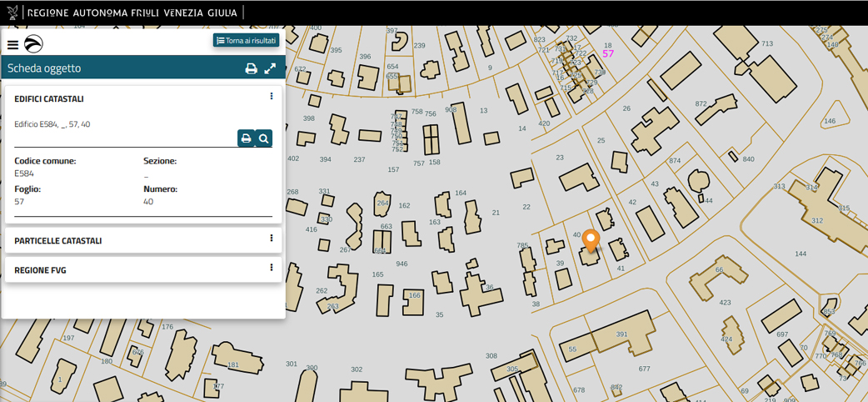
Task: Click the Eagle FVG round logo
Action: click(x=33, y=44)
